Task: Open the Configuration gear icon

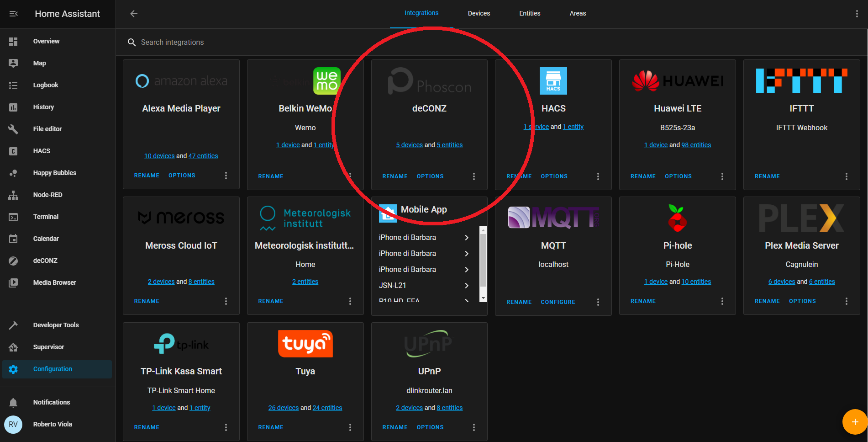Action: click(13, 369)
